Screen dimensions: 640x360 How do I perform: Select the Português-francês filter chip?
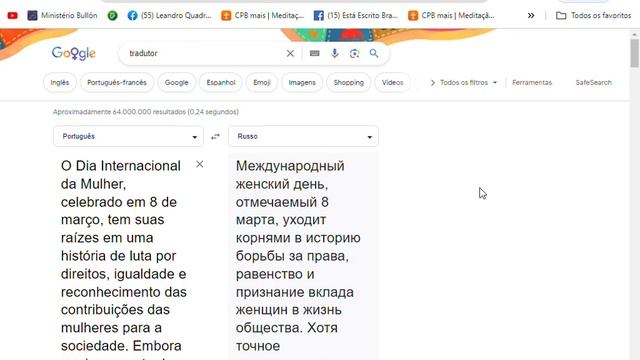pos(117,82)
